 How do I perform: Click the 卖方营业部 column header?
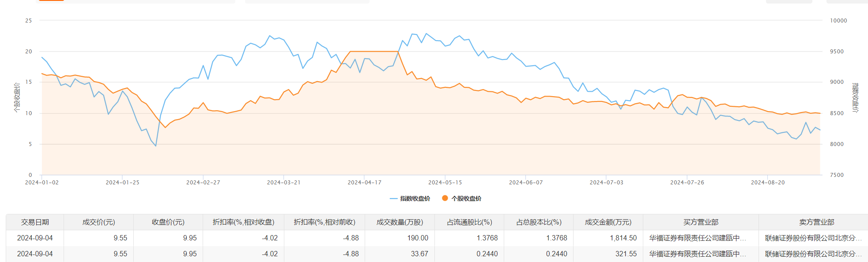[x=816, y=222]
